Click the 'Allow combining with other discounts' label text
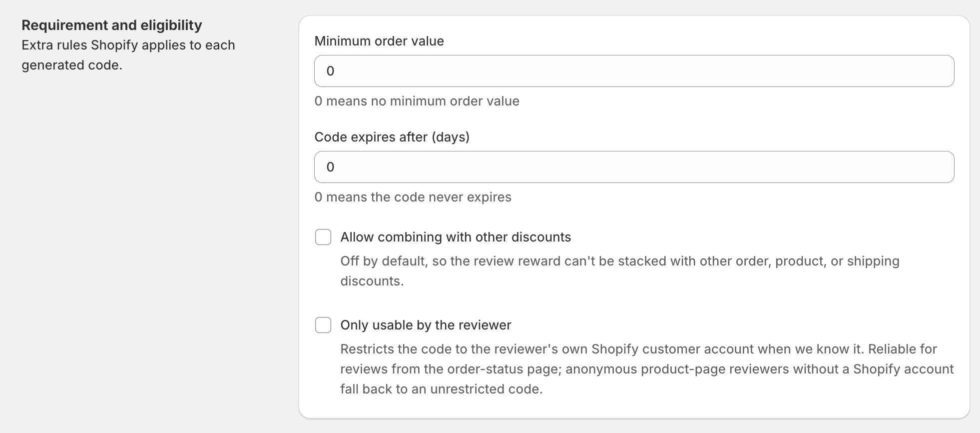Image resolution: width=980 pixels, height=433 pixels. [x=456, y=237]
